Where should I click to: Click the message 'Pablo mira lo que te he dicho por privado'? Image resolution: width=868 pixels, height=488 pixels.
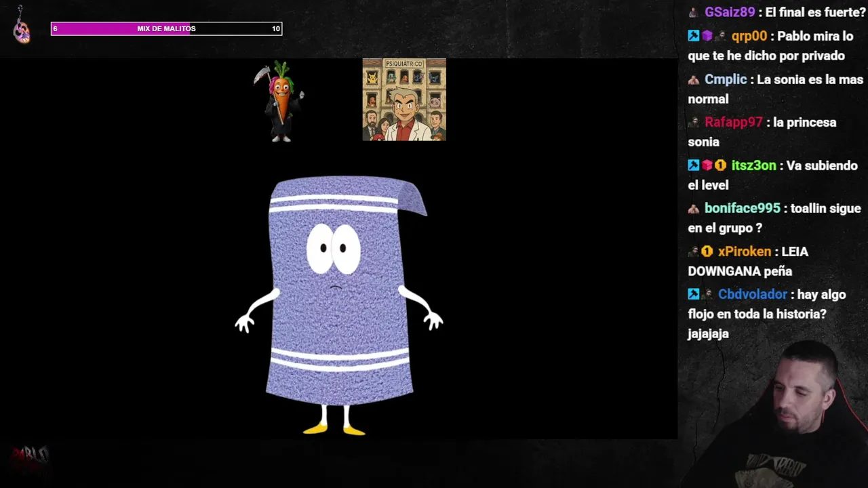[770, 46]
